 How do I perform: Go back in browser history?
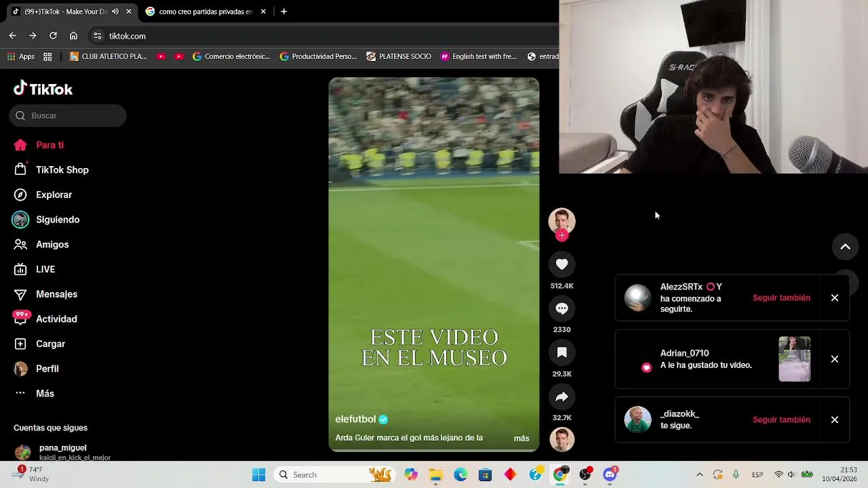(12, 36)
